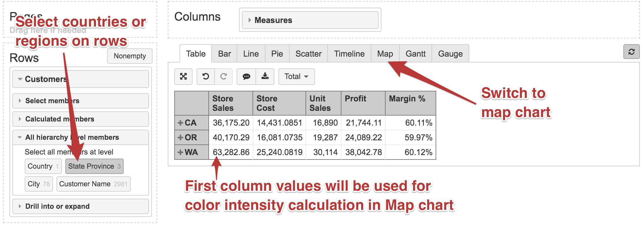Expand the OR row plus icon
This screenshot has width=644, height=227.
[x=180, y=138]
